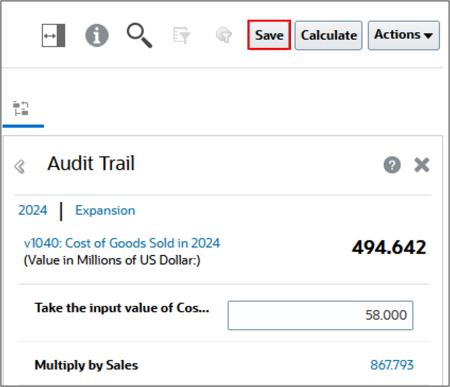Click the Audit Trail heading
The height and width of the screenshot is (387, 450).
[x=91, y=163]
